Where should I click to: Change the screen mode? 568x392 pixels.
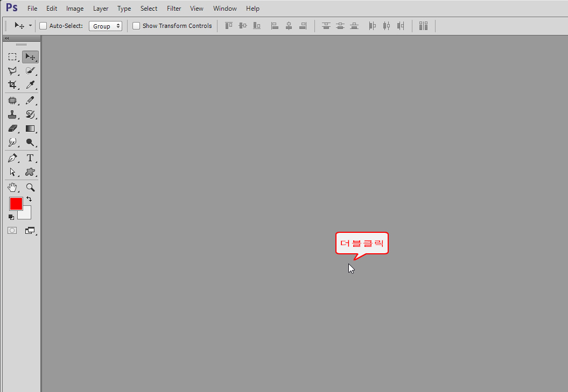point(30,231)
